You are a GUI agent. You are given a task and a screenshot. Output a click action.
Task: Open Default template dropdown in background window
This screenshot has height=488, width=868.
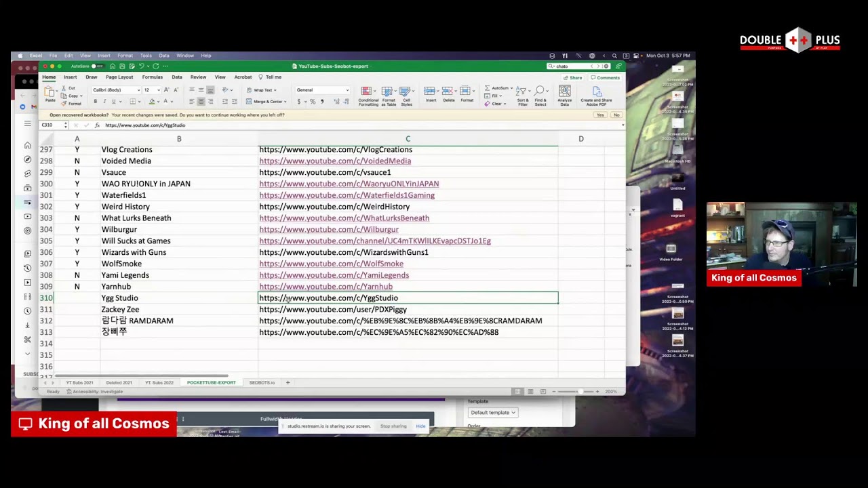pyautogui.click(x=492, y=412)
